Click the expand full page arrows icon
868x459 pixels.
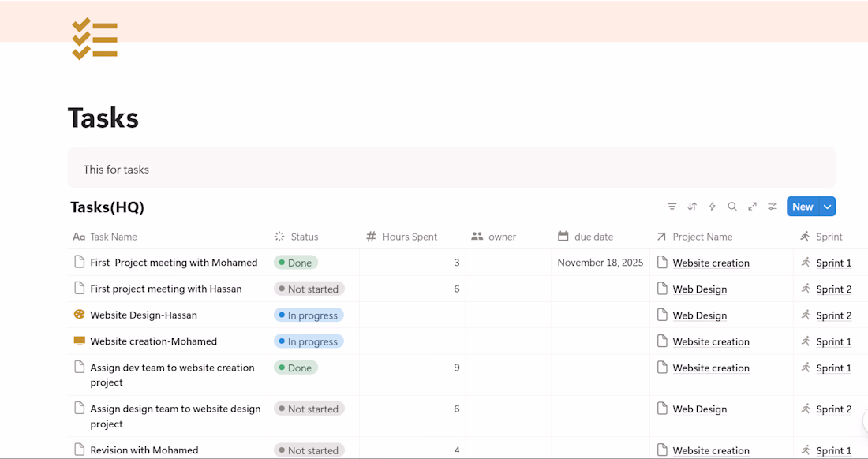752,207
